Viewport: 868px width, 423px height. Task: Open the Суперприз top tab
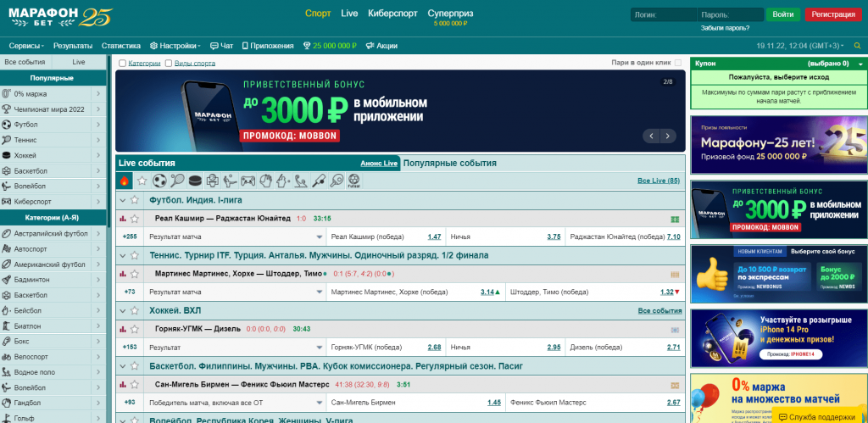(451, 17)
